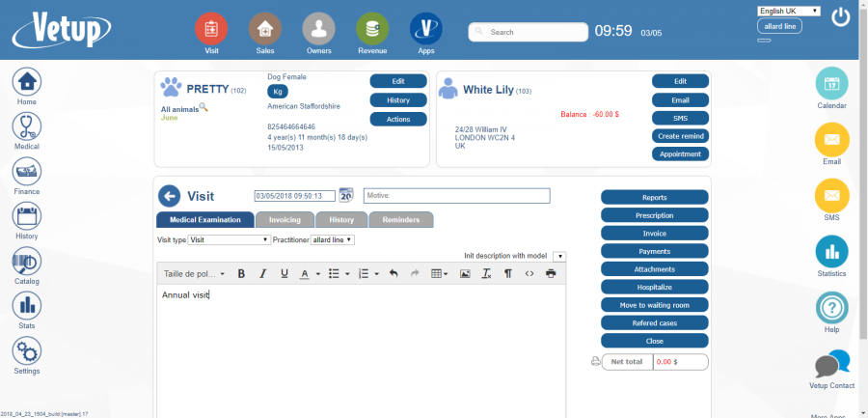Image resolution: width=868 pixels, height=418 pixels.
Task: Click the clear formatting icon
Action: (x=486, y=273)
